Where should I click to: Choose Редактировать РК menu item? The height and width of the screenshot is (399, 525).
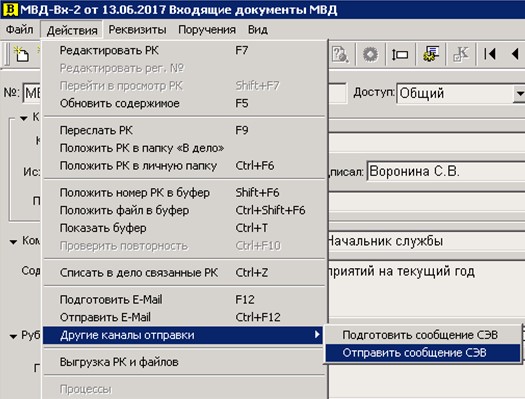[184, 51]
